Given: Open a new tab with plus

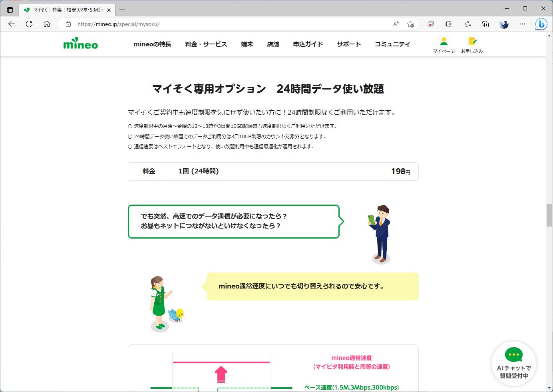Looking at the screenshot, I should (122, 10).
